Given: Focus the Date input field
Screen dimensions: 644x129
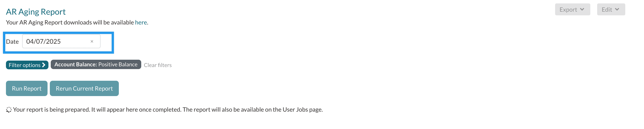Looking at the screenshot, I should point(56,41).
